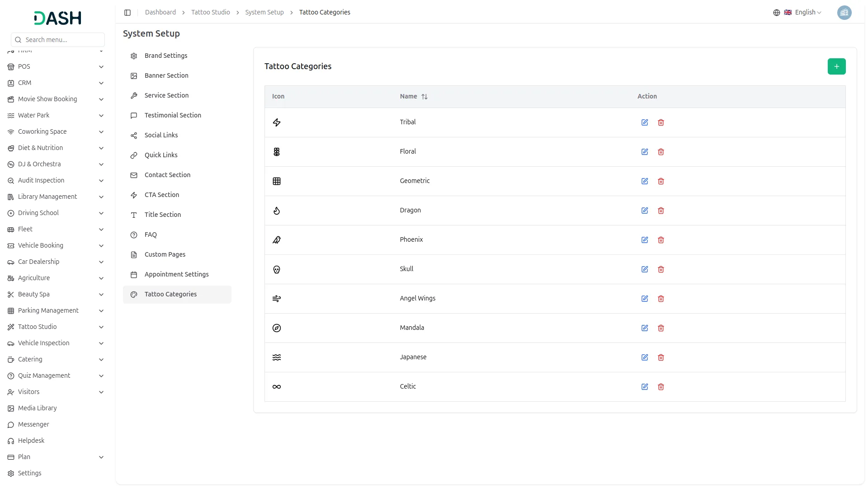Click Dashboard breadcrumb link
The height and width of the screenshot is (488, 868).
[160, 12]
